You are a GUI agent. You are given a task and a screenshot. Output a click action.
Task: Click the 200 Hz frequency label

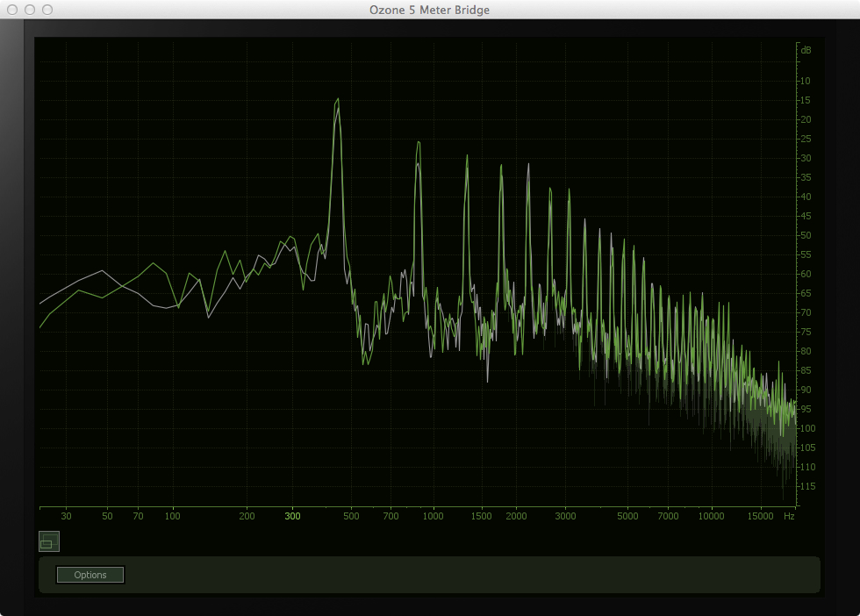[x=247, y=516]
